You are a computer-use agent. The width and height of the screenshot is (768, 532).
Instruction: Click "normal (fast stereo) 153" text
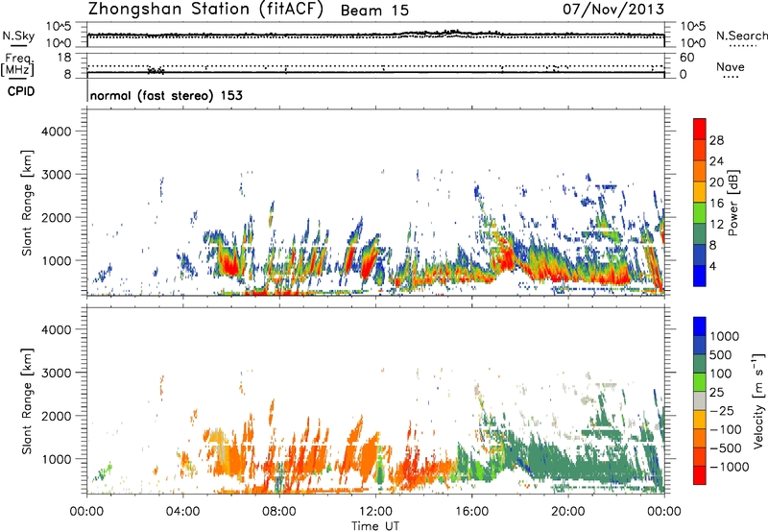click(166, 95)
